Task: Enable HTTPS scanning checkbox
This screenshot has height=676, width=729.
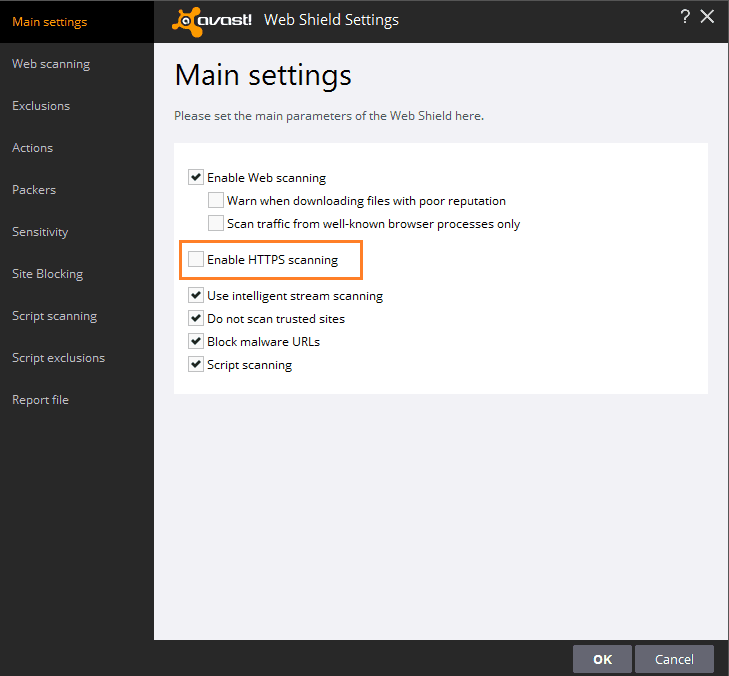Action: point(196,259)
